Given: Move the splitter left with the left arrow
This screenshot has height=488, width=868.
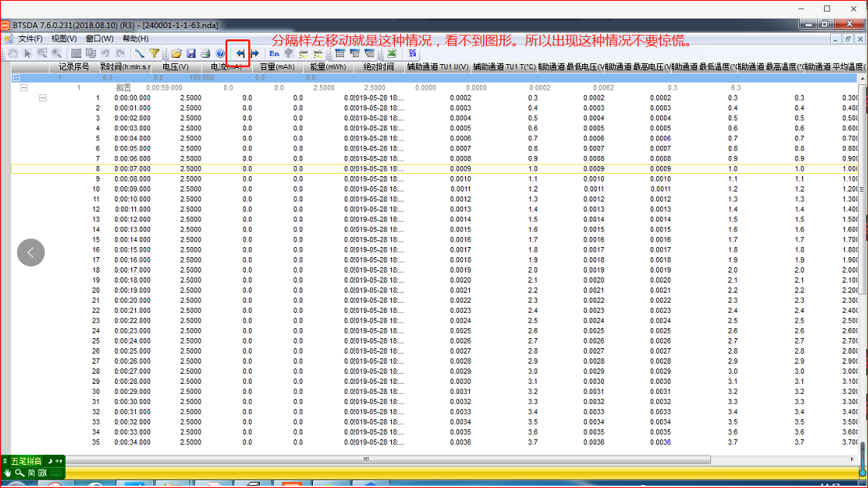Looking at the screenshot, I should click(x=240, y=53).
